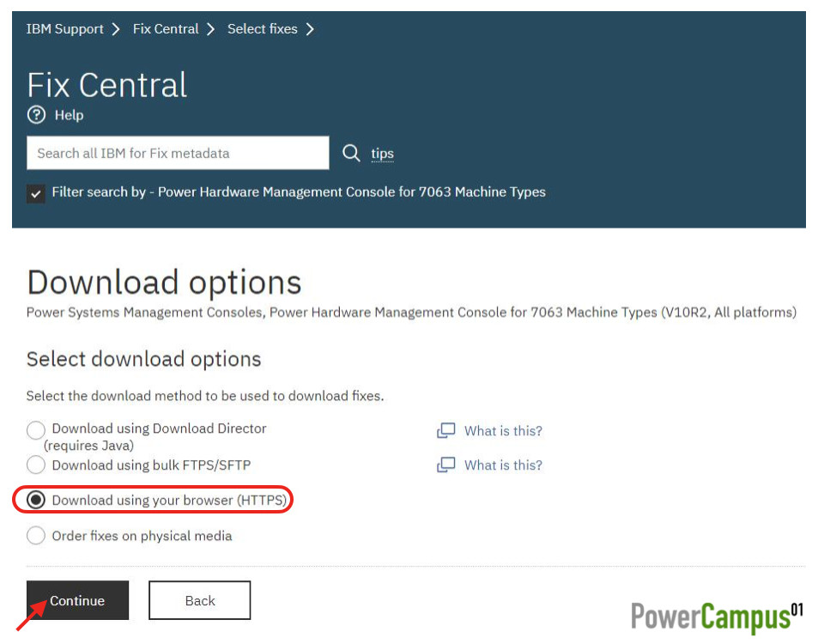This screenshot has height=644, width=818.
Task: Click popup icon beside Download Director help
Action: (x=446, y=430)
